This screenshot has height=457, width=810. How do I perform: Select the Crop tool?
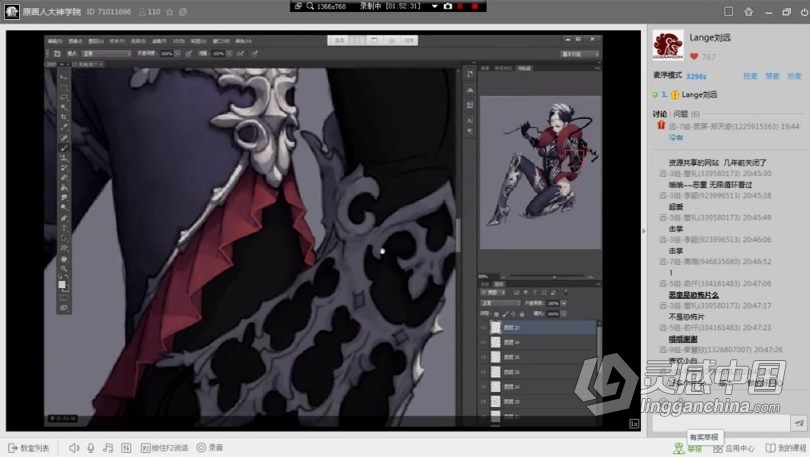coord(64,117)
